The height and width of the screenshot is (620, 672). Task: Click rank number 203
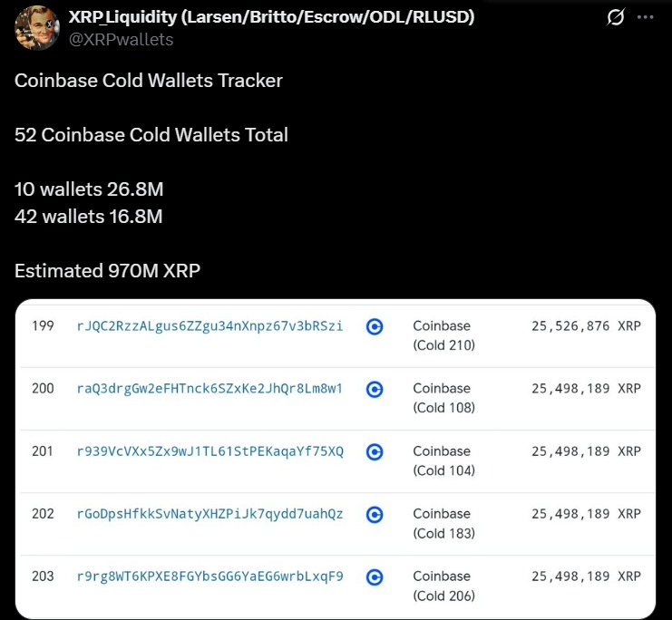tap(43, 576)
